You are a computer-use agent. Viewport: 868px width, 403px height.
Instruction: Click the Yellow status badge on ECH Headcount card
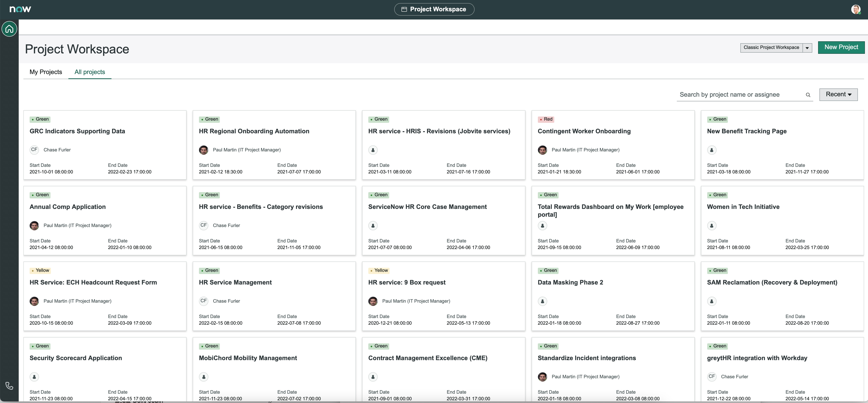click(x=40, y=270)
